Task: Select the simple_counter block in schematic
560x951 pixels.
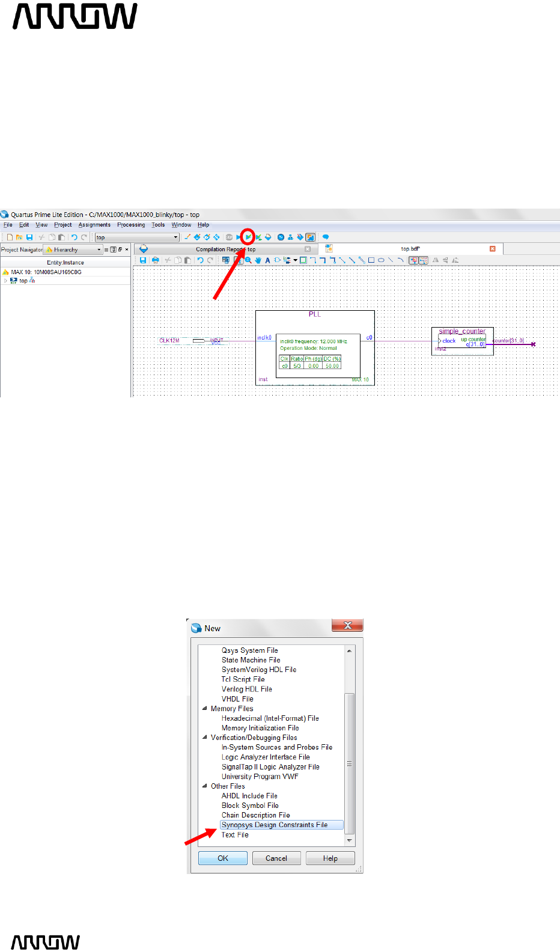Action: click(462, 341)
